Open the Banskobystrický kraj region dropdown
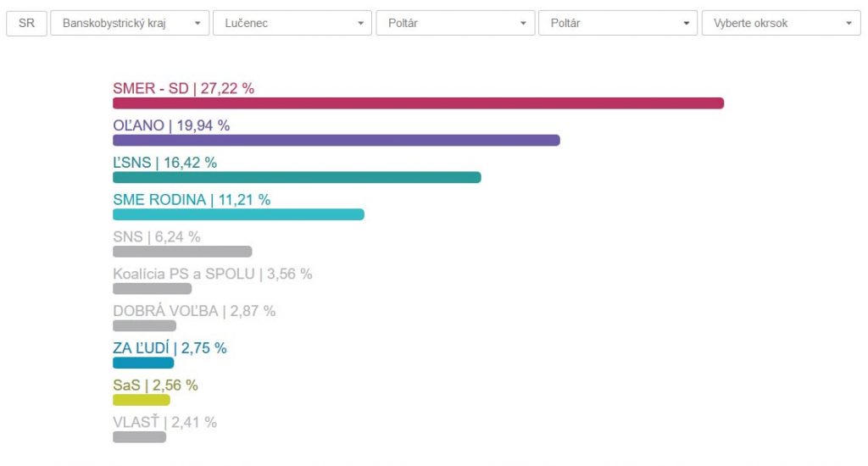 (x=130, y=23)
